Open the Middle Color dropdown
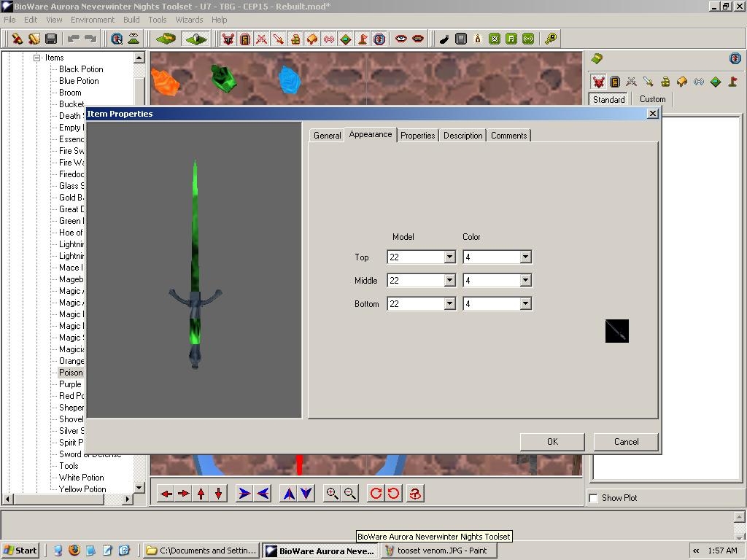The image size is (747, 560). 525,281
